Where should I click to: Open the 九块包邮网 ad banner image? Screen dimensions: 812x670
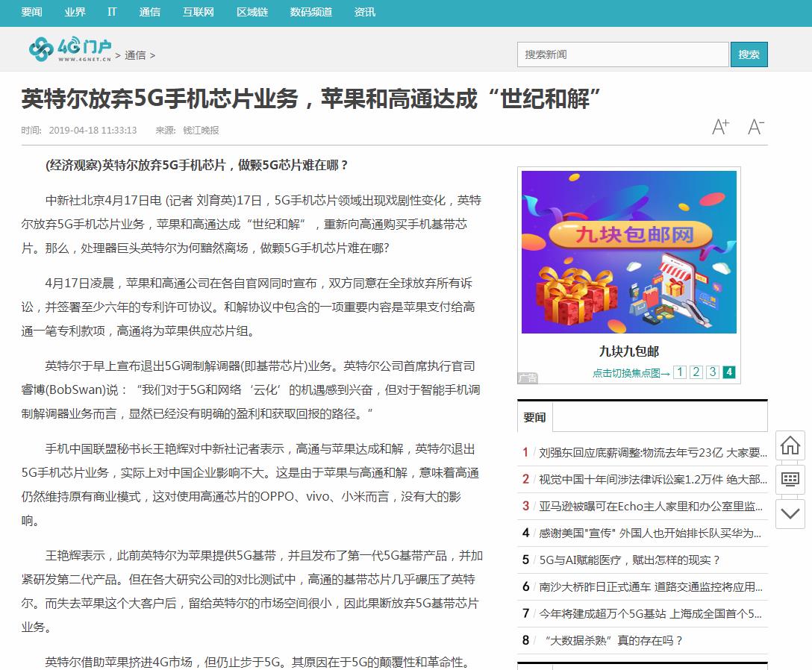628,252
